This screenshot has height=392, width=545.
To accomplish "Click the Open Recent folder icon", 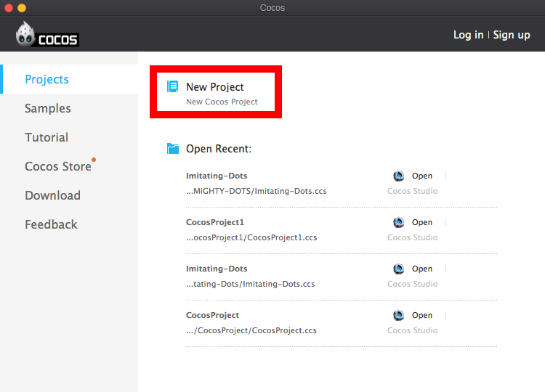I will click(173, 149).
